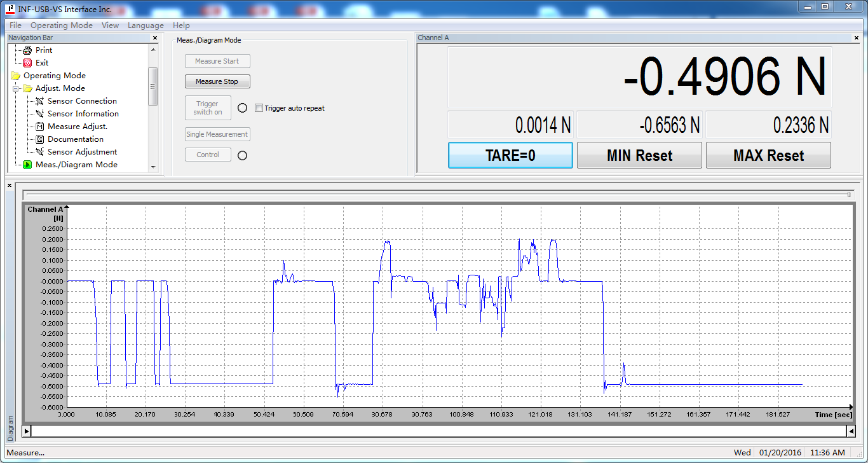Enable the Trigger auto repeat checkbox
Screen dimensions: 868x463
point(259,108)
